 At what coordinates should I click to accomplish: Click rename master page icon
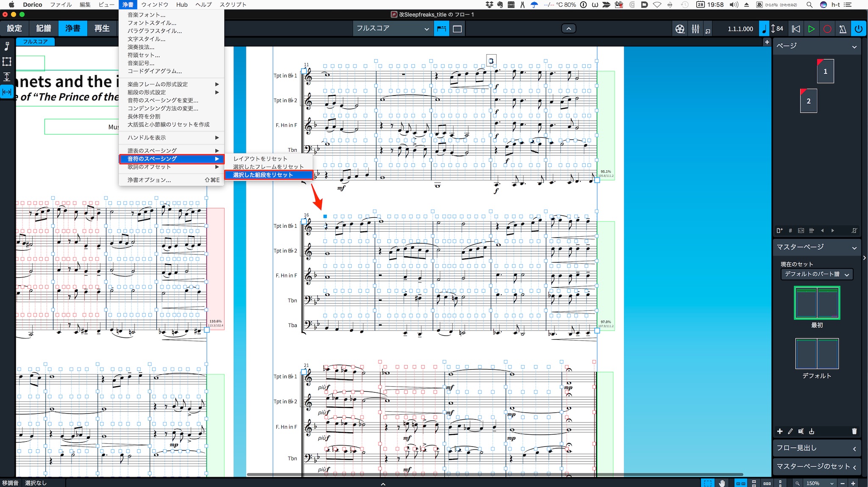click(x=801, y=431)
